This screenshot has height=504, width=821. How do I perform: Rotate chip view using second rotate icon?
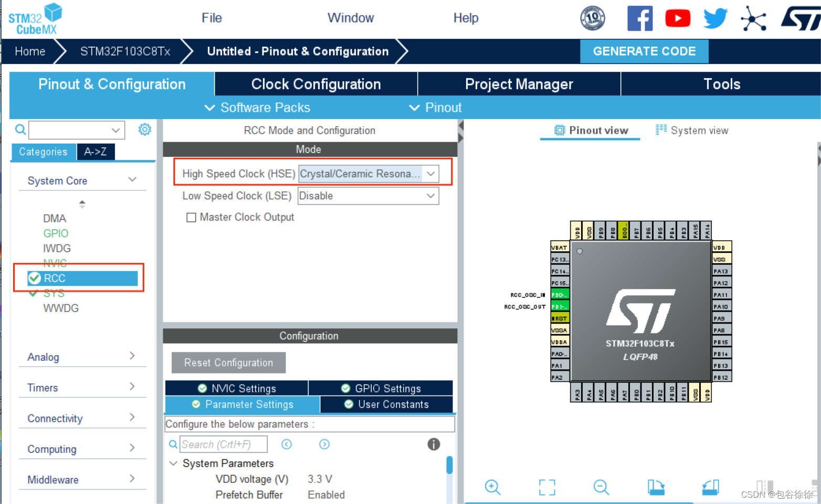[710, 487]
